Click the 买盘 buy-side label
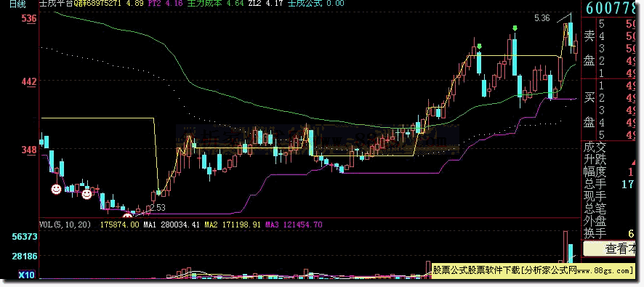Screen dimensions: 644x287 click(589, 110)
